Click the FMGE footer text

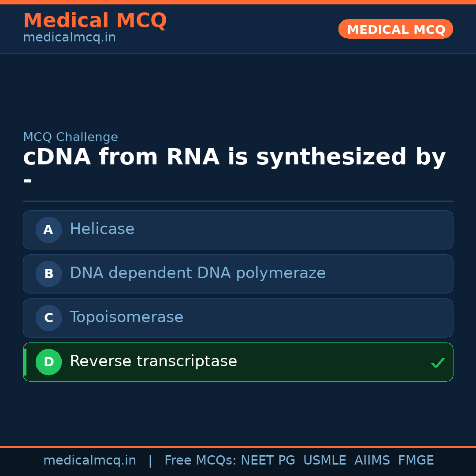[x=416, y=461]
